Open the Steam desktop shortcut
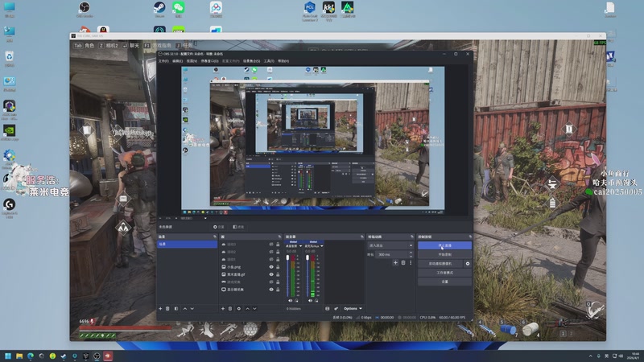The height and width of the screenshot is (362, 644). pyautogui.click(x=159, y=8)
